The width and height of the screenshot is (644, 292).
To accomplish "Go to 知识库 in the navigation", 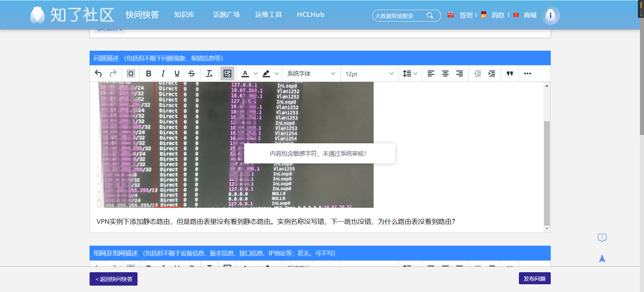I will [x=184, y=15].
